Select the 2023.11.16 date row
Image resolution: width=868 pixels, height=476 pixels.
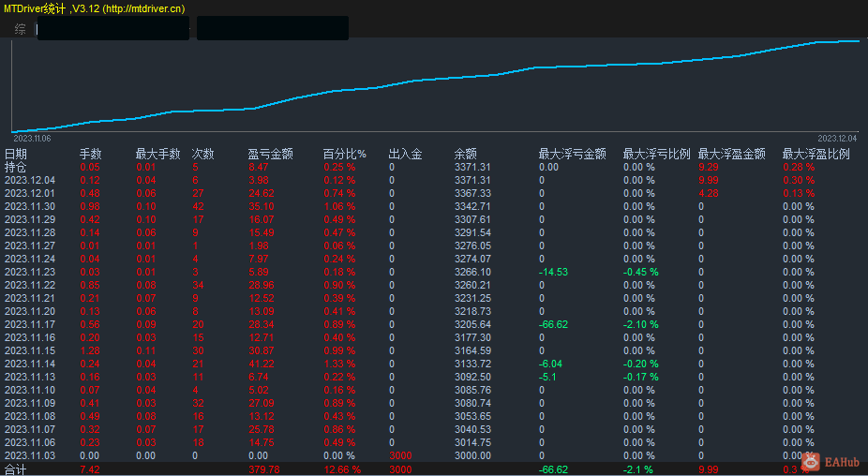30,337
